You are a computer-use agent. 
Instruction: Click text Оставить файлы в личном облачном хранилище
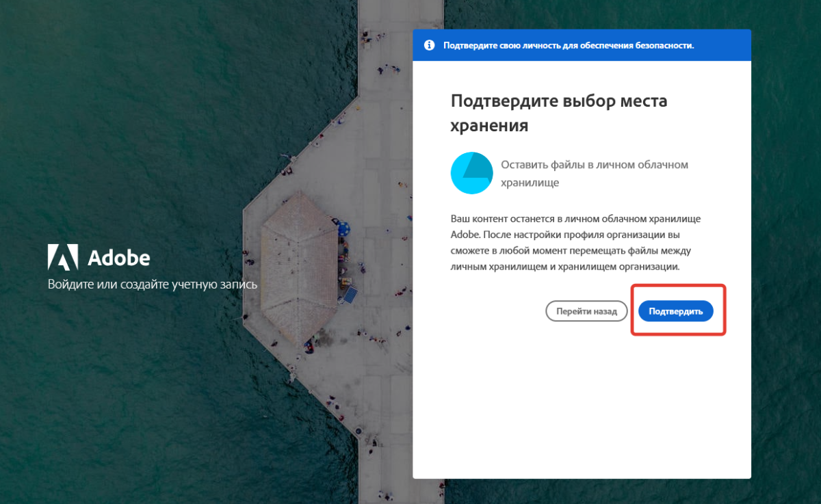(x=595, y=174)
